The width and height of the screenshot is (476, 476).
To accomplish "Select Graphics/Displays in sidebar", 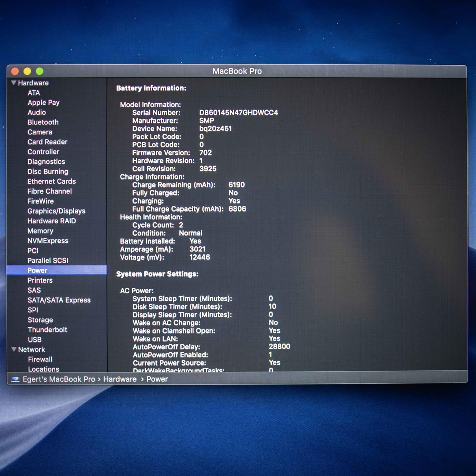I will [56, 211].
